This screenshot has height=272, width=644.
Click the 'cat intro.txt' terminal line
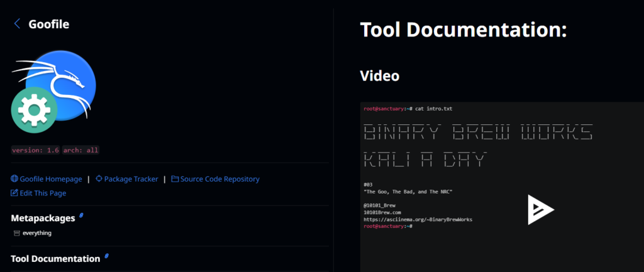coord(408,109)
